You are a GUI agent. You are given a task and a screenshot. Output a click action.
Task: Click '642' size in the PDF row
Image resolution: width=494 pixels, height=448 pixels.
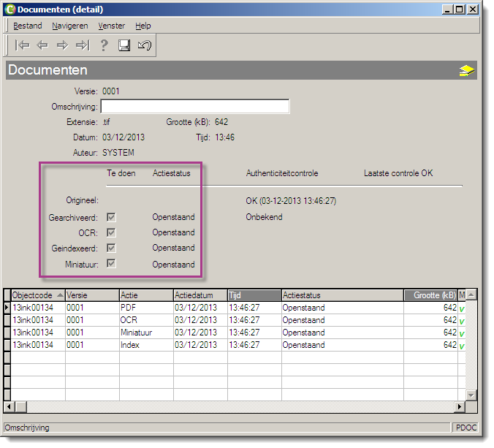tap(450, 308)
